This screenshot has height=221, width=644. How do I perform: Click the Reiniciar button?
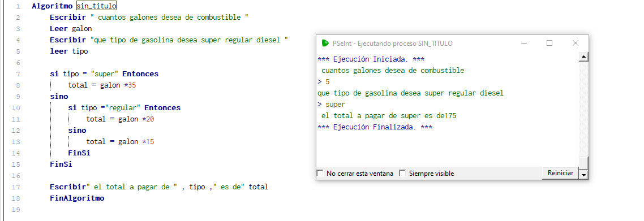(560, 173)
